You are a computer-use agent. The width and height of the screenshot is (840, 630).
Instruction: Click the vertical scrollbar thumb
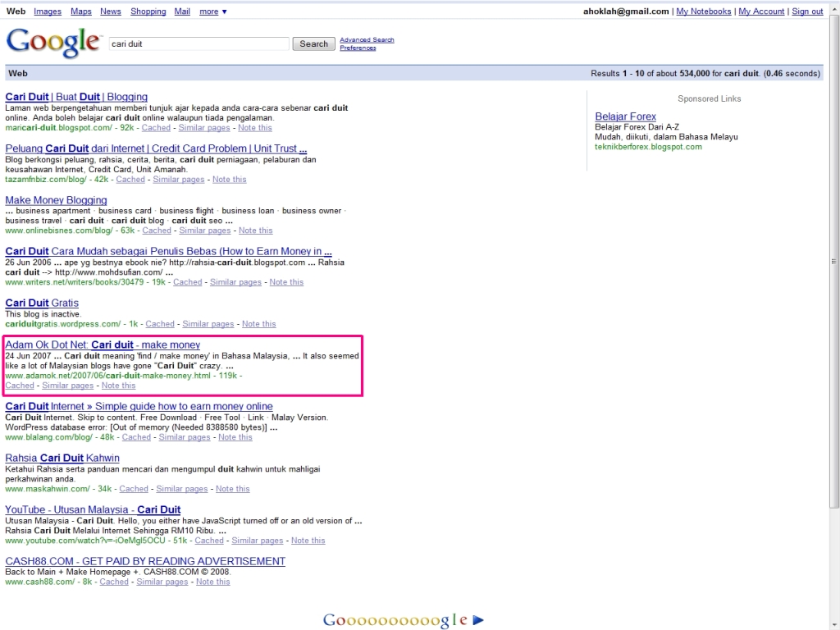(834, 262)
